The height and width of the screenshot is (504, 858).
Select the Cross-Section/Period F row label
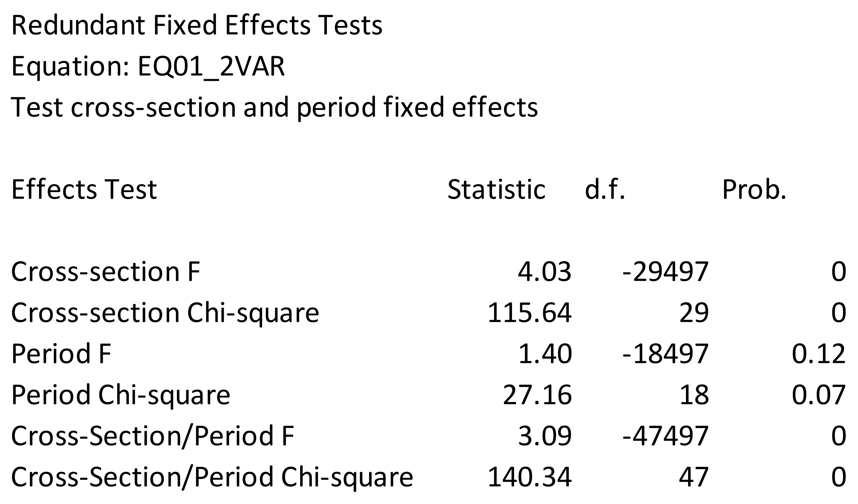coord(152,436)
